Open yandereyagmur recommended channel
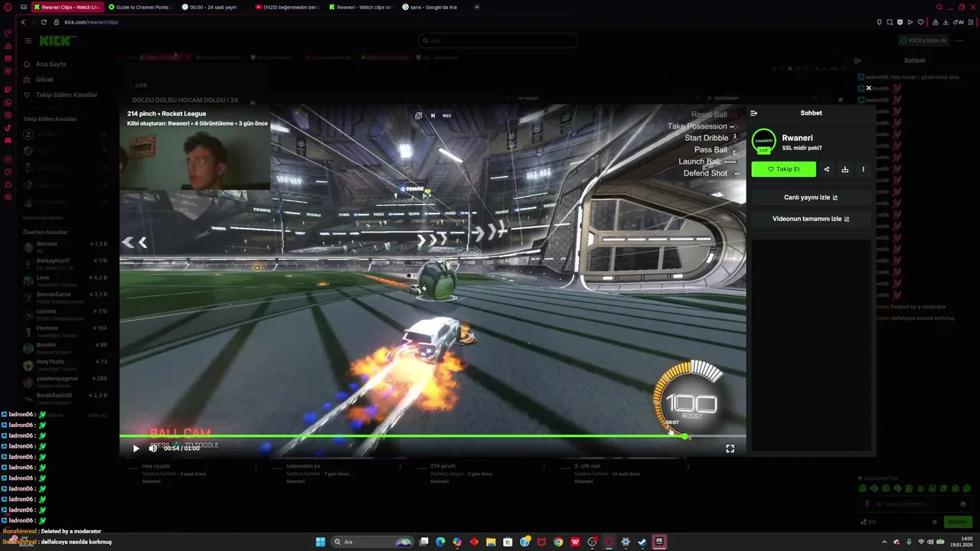Image resolution: width=980 pixels, height=551 pixels. pos(65,381)
